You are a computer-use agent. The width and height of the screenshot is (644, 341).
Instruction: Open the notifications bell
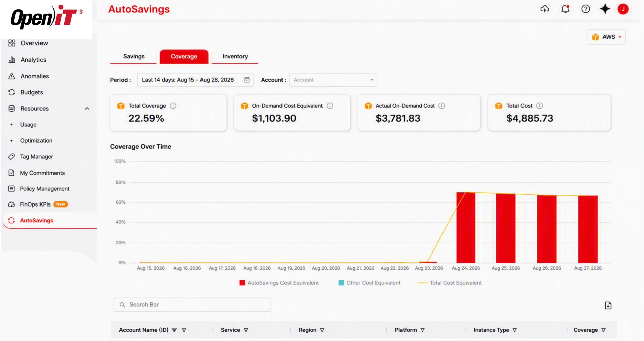click(x=565, y=9)
